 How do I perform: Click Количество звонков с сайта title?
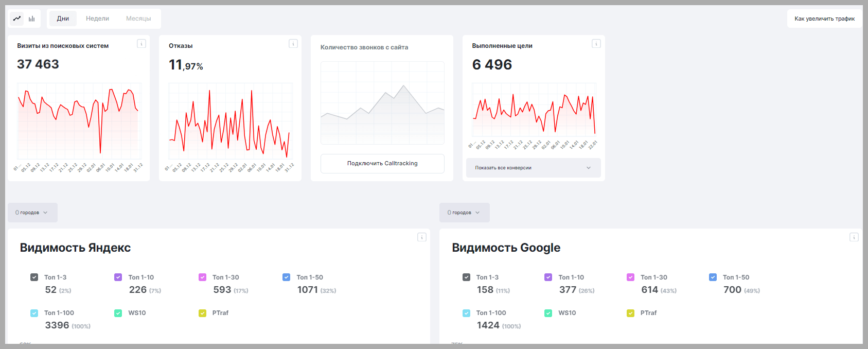tap(364, 47)
